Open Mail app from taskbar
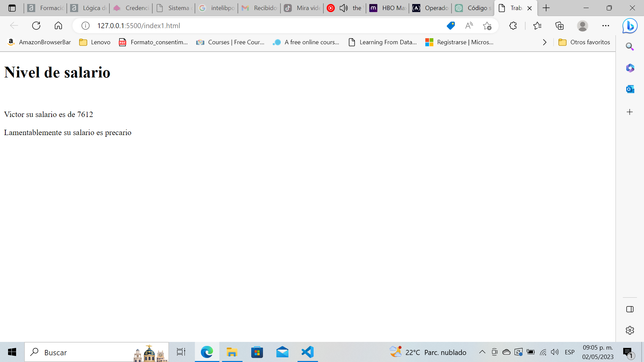 282,352
